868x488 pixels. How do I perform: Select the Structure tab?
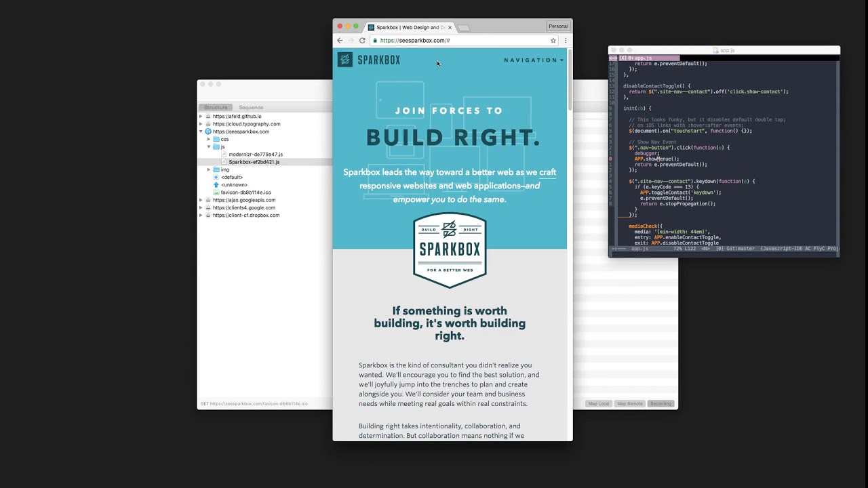[216, 108]
